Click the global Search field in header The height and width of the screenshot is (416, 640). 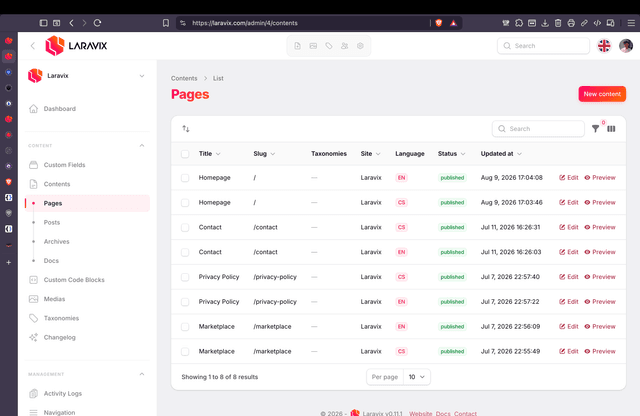click(543, 46)
